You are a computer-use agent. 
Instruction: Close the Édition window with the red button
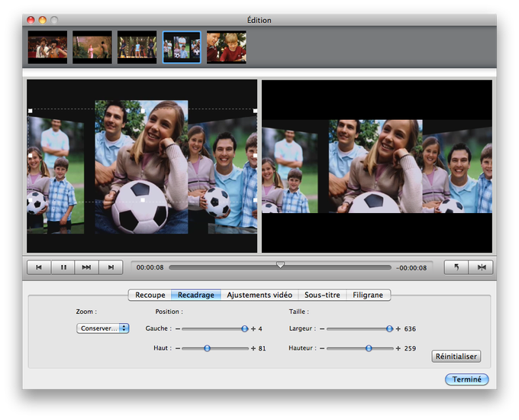[x=31, y=20]
